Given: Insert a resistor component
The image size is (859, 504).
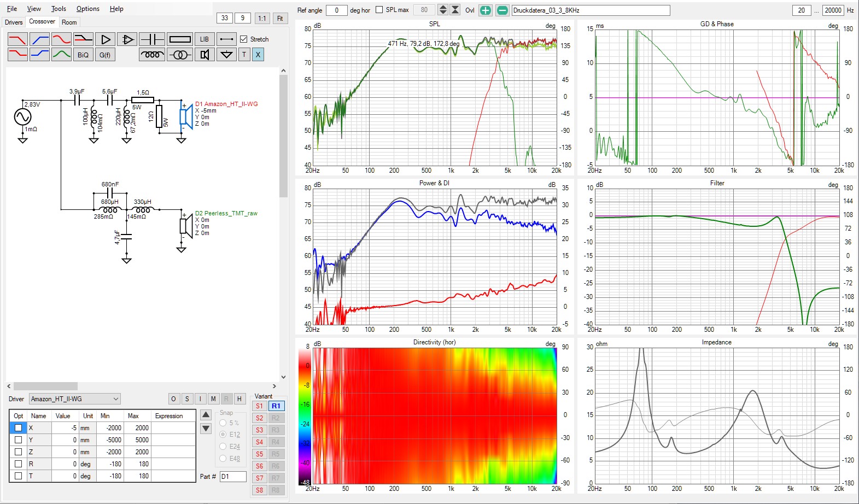Looking at the screenshot, I should pyautogui.click(x=180, y=39).
